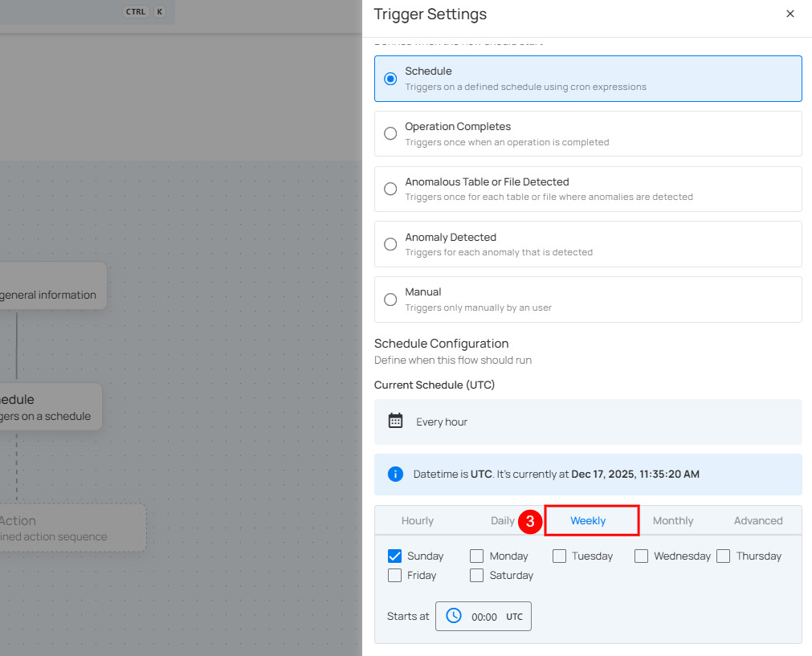The height and width of the screenshot is (656, 812).
Task: Switch to the Daily schedule tab
Action: click(x=502, y=521)
